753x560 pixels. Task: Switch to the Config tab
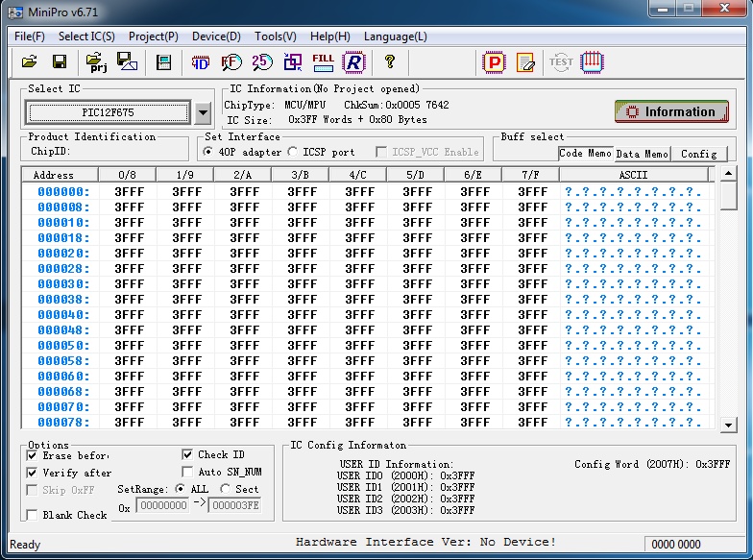699,154
